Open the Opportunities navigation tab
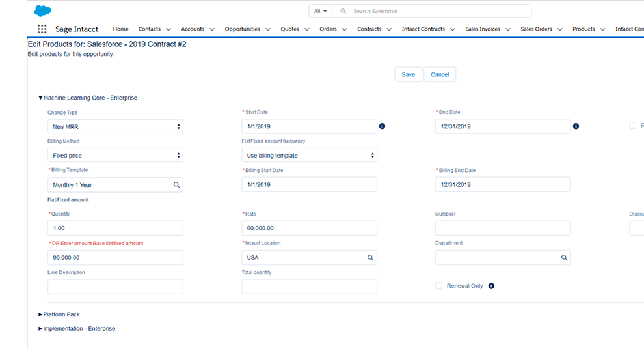644x349 pixels. (242, 29)
